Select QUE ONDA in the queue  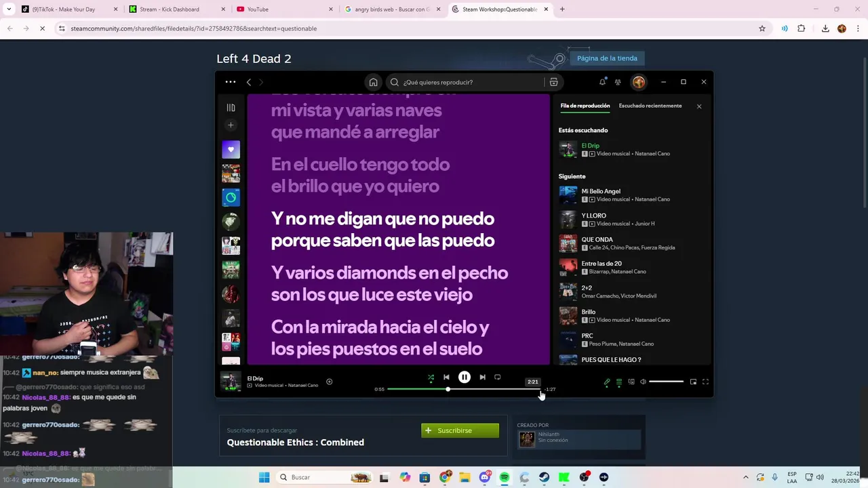coord(632,243)
